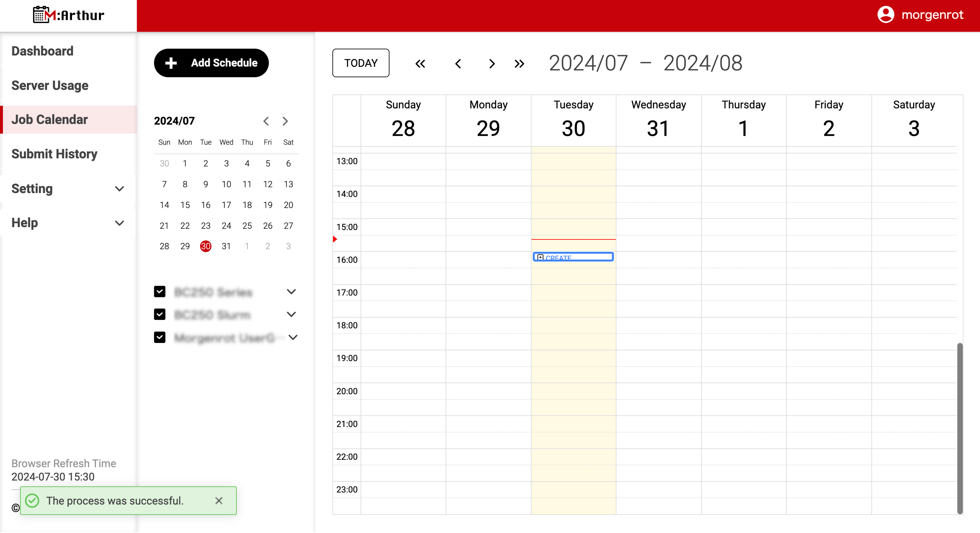The width and height of the screenshot is (980, 533).
Task: Toggle the third calendar group checkbox
Action: 160,337
